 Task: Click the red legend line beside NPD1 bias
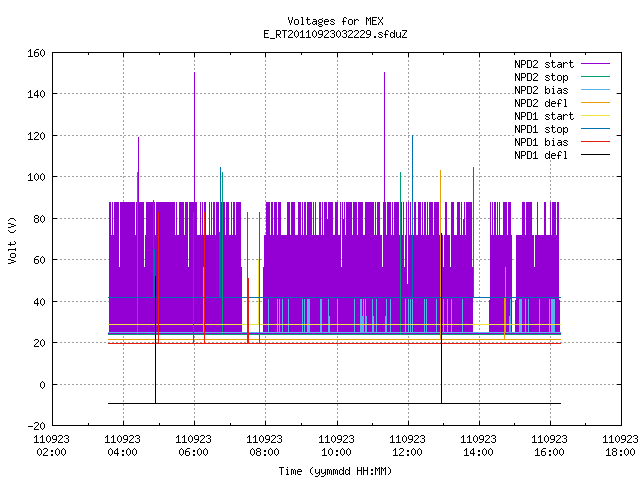tap(595, 142)
